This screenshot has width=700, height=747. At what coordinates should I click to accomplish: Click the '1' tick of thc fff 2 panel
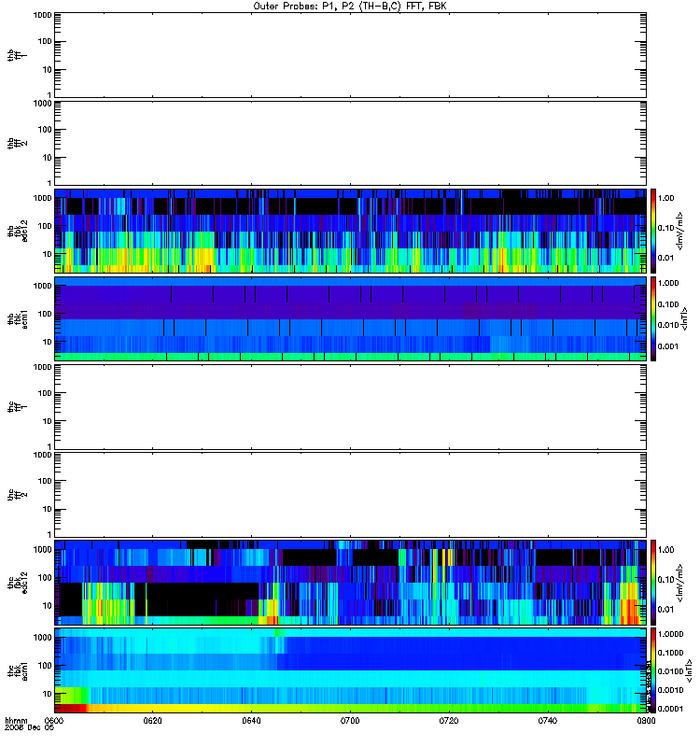coord(49,534)
